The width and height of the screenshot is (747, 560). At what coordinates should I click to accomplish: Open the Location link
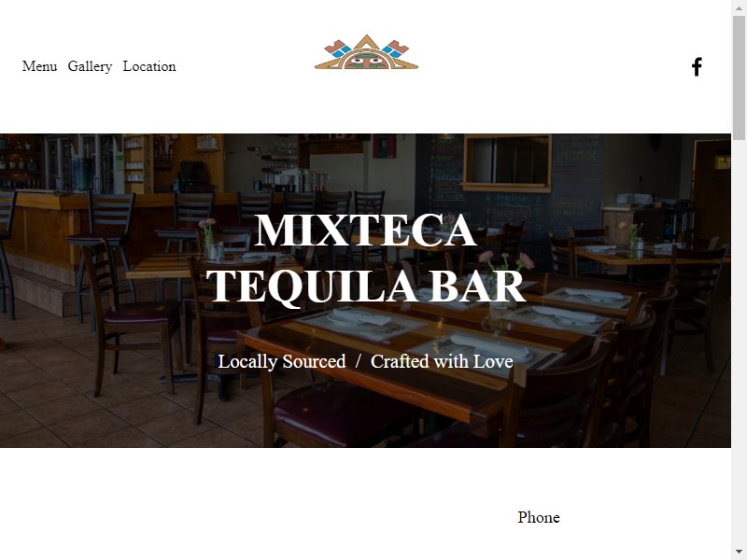tap(149, 66)
